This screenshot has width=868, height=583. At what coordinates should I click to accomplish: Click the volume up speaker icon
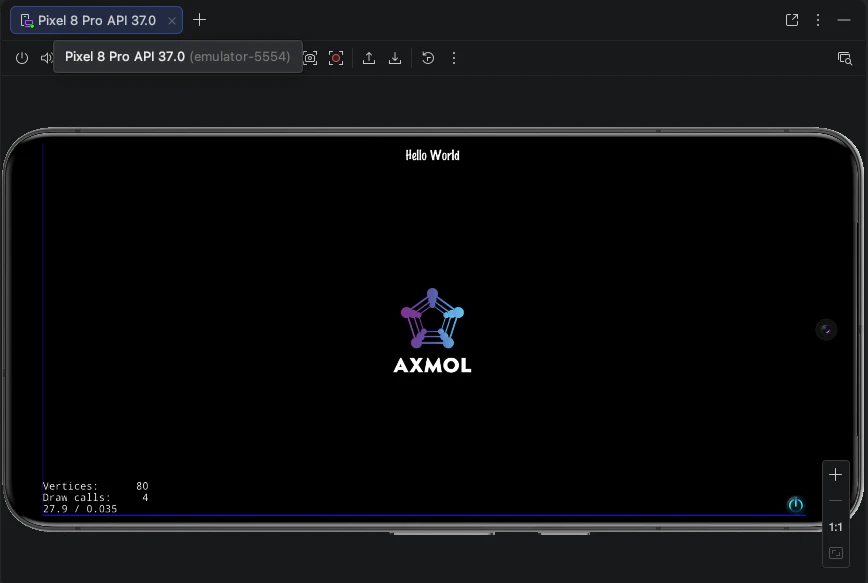pos(46,58)
